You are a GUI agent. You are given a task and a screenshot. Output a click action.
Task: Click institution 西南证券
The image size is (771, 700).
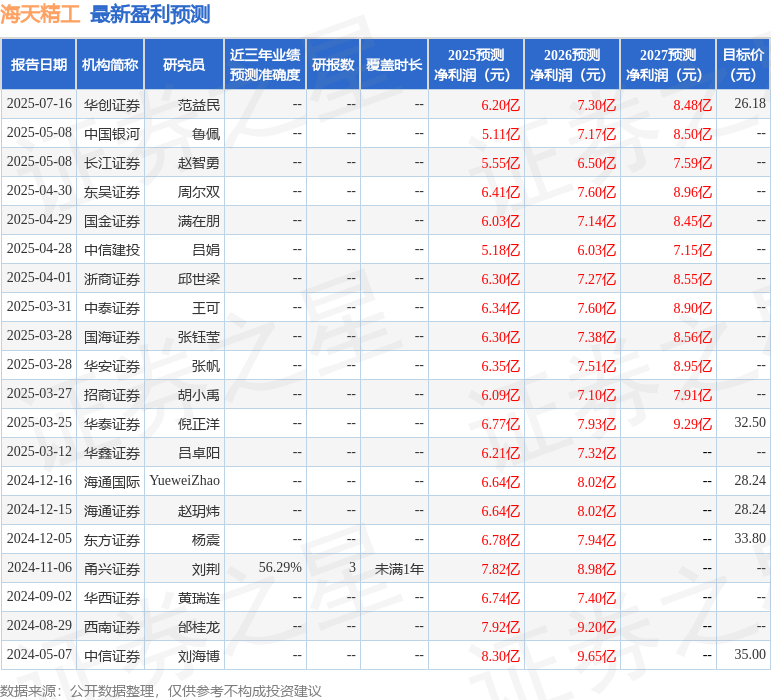click(x=112, y=627)
